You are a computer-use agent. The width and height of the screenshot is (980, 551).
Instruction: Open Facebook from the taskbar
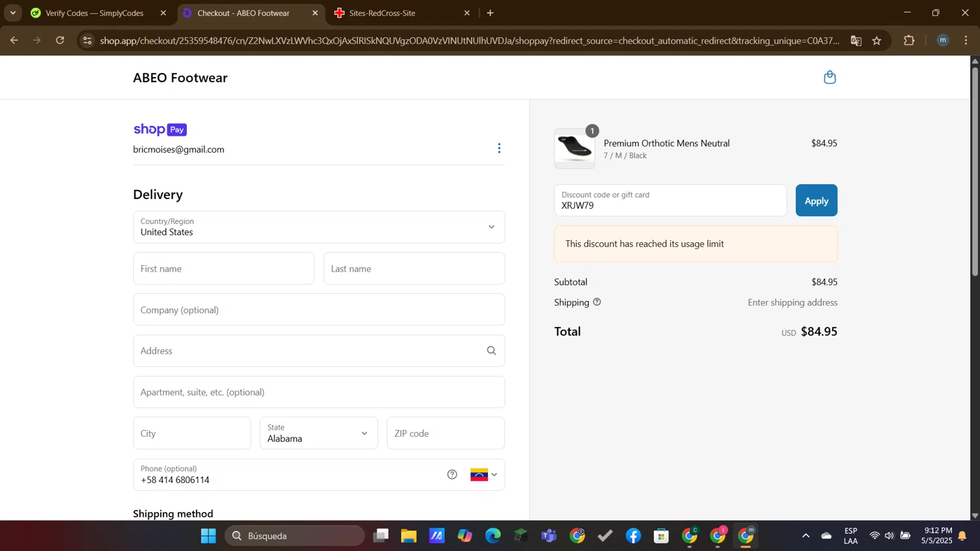tap(633, 536)
